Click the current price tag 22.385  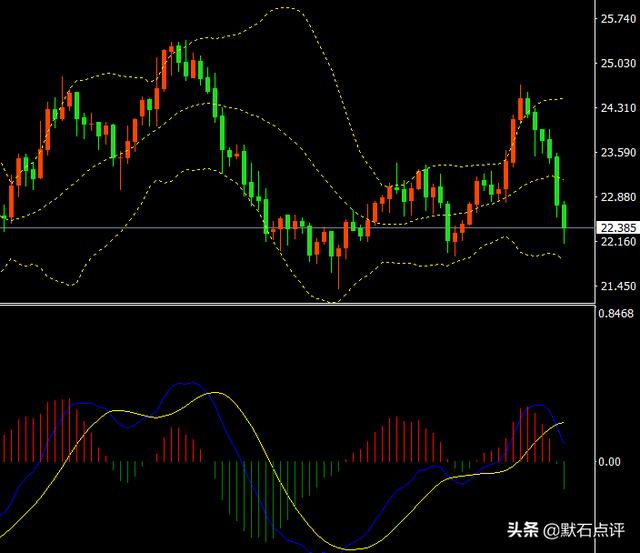coord(616,228)
